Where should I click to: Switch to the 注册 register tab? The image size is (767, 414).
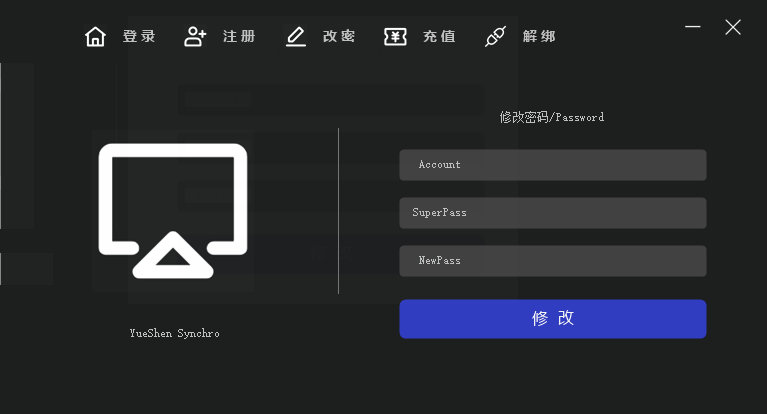[x=239, y=36]
